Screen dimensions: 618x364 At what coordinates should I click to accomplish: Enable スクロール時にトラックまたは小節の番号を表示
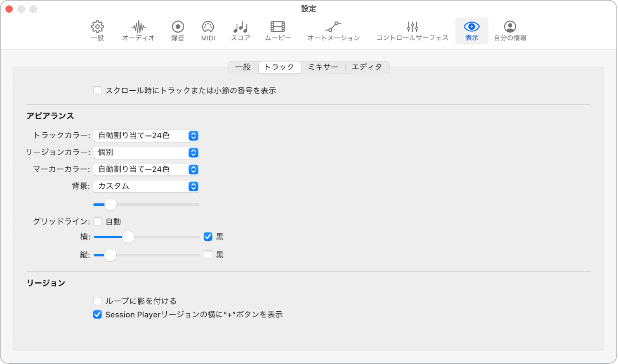point(97,90)
